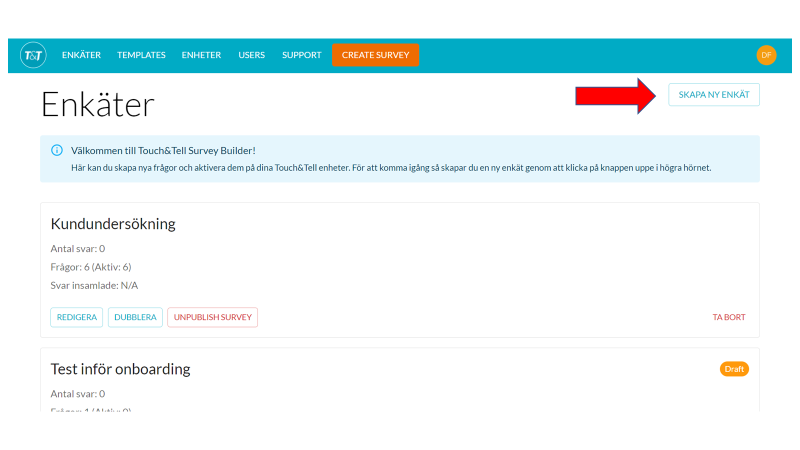
Task: Click 'Svar insamlade: N/A' text
Action: (94, 285)
